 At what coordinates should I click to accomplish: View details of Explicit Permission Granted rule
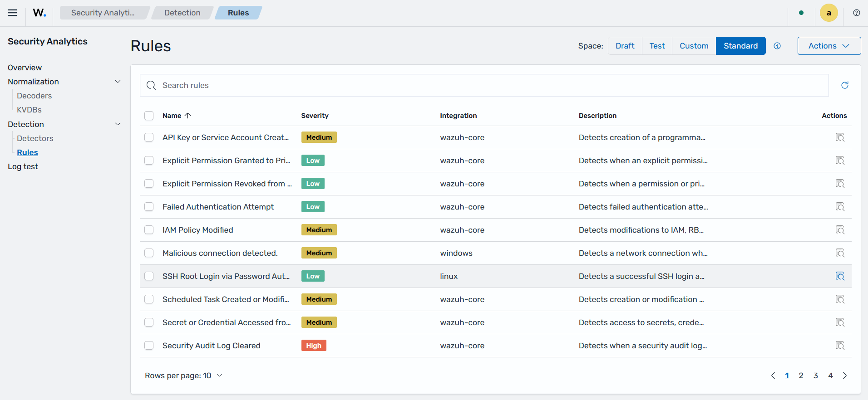840,161
